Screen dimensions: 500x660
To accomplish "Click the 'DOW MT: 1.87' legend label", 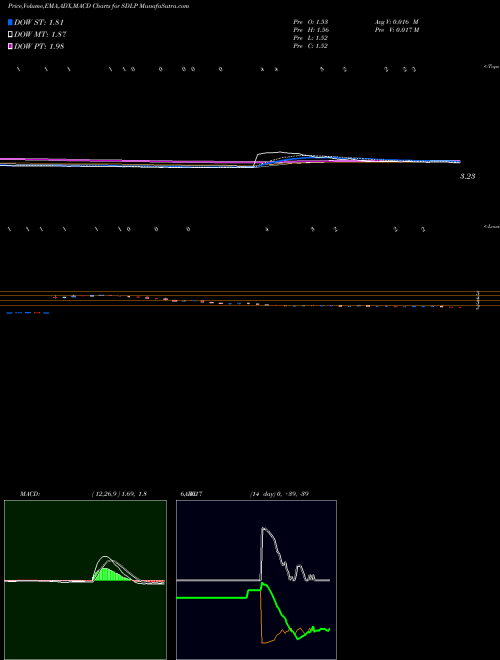I will coord(40,34).
